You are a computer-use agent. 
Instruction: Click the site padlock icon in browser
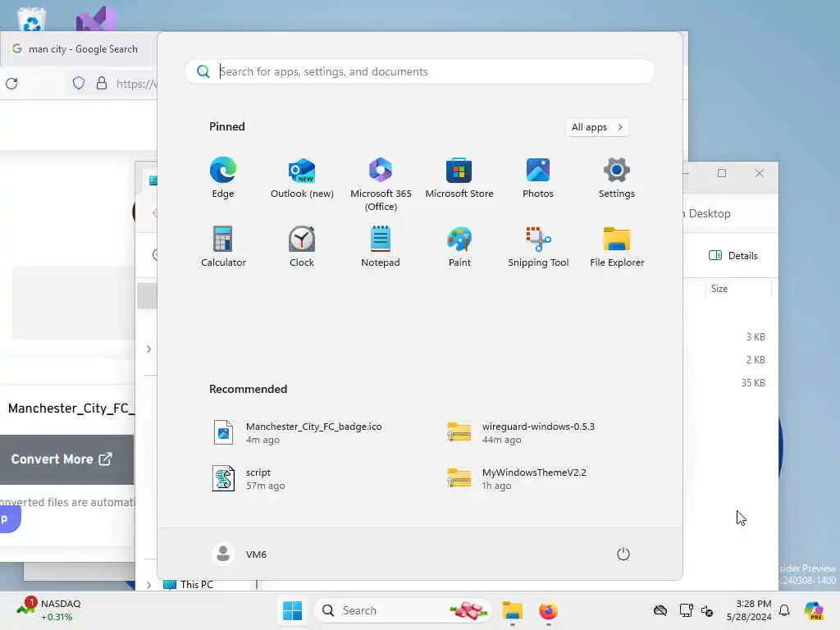tap(101, 83)
